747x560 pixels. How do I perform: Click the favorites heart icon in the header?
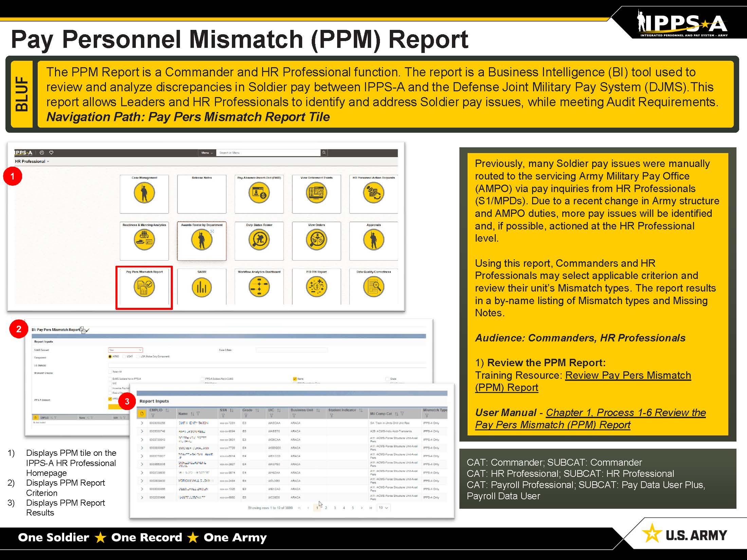point(51,153)
